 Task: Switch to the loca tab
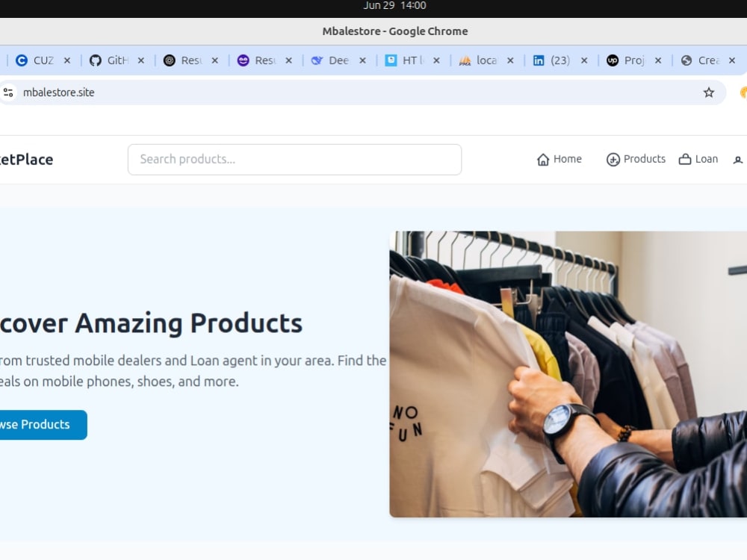pyautogui.click(x=486, y=60)
